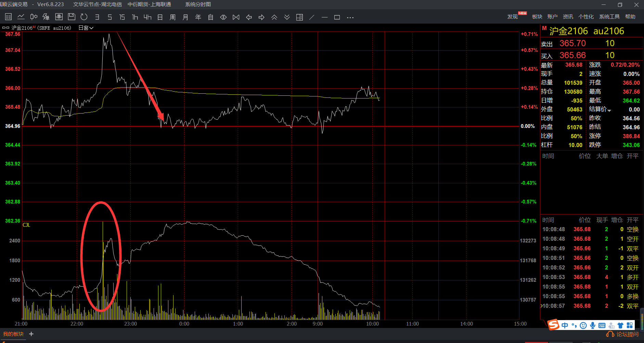Select the candlestick K-line chart icon
Image resolution: width=644 pixels, height=343 pixels.
tap(34, 17)
